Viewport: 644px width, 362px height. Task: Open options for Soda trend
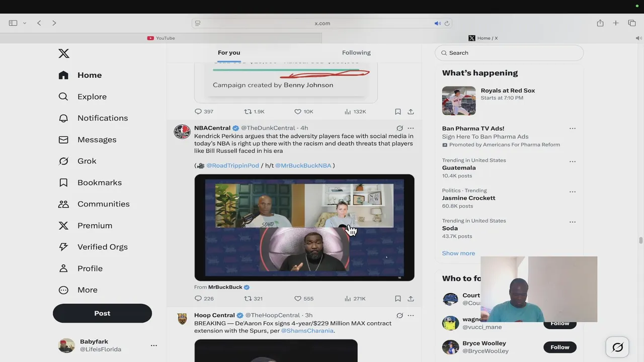tap(572, 222)
